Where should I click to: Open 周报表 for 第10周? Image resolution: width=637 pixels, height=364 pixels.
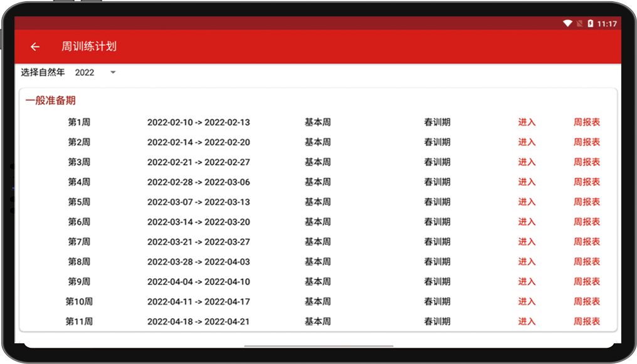click(587, 301)
